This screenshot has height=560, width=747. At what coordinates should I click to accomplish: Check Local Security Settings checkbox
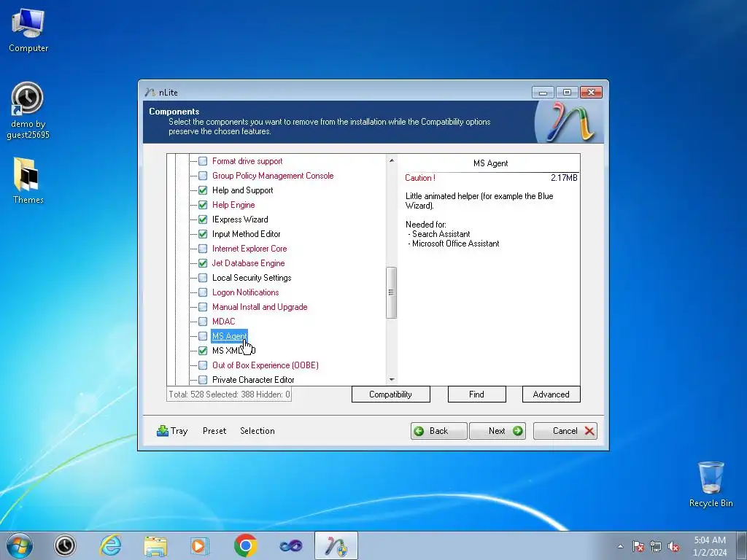click(x=203, y=278)
